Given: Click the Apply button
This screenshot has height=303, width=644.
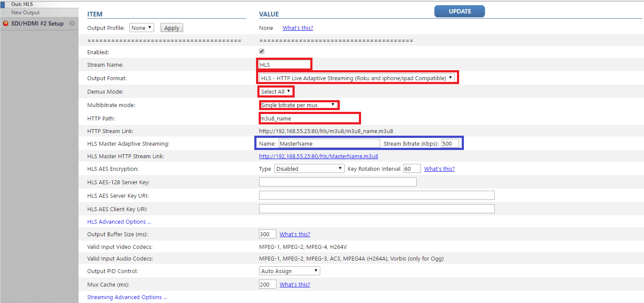Looking at the screenshot, I should pos(172,28).
